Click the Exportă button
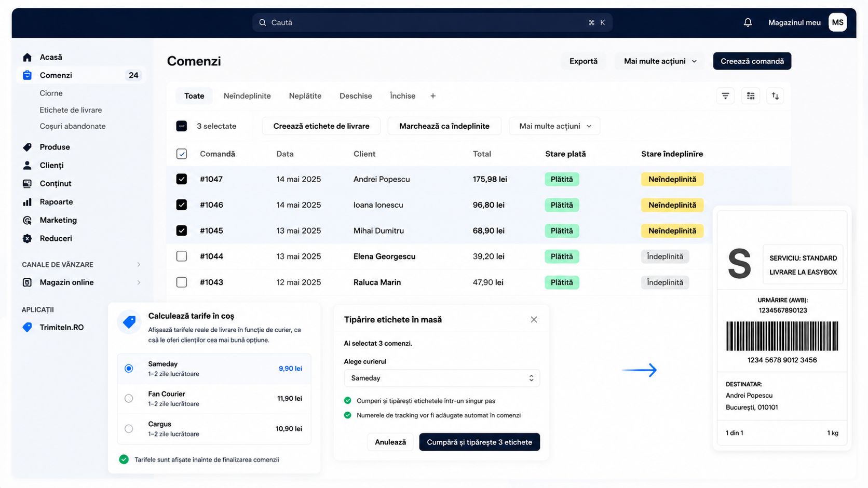The width and height of the screenshot is (868, 488). 584,61
